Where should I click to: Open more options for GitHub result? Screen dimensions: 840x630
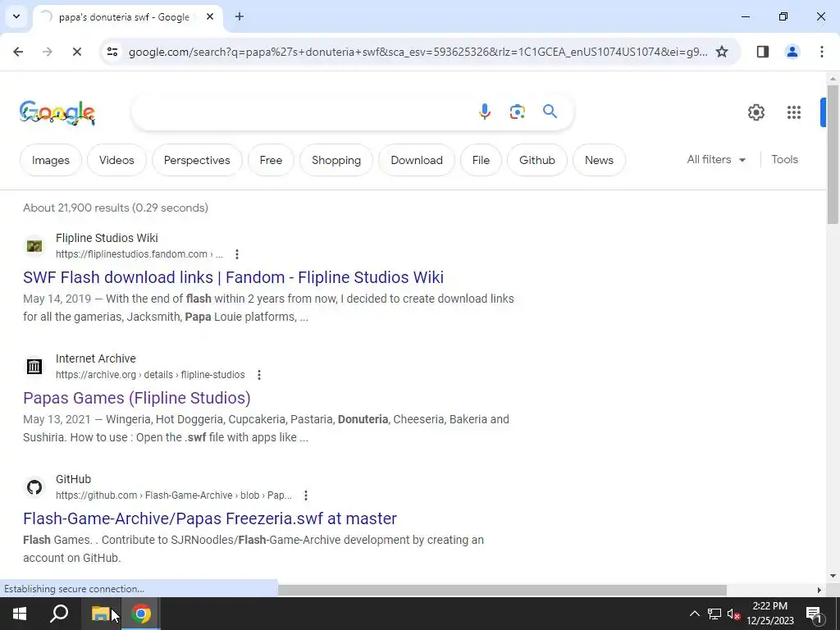pos(305,495)
